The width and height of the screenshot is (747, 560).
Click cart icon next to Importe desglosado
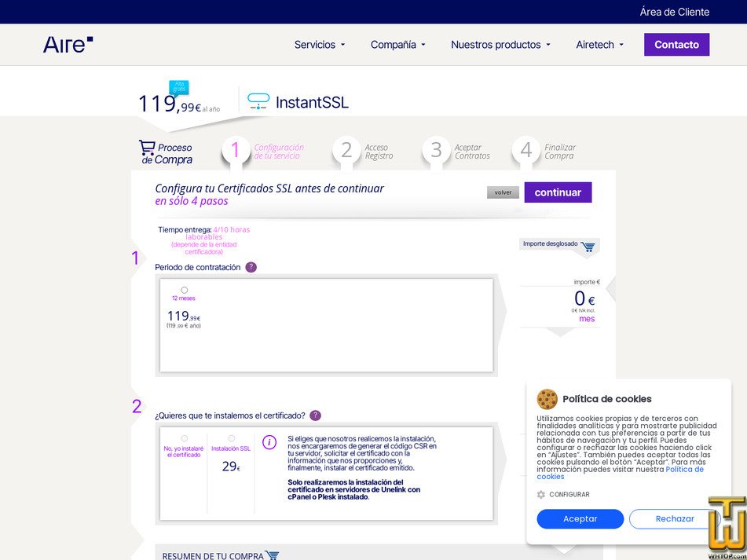[x=588, y=247]
